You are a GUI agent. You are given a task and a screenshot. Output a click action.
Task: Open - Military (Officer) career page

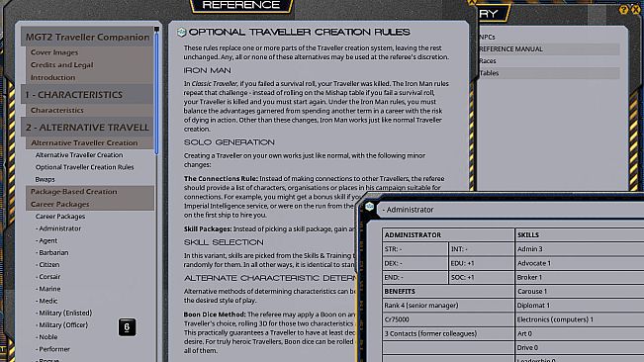62,325
